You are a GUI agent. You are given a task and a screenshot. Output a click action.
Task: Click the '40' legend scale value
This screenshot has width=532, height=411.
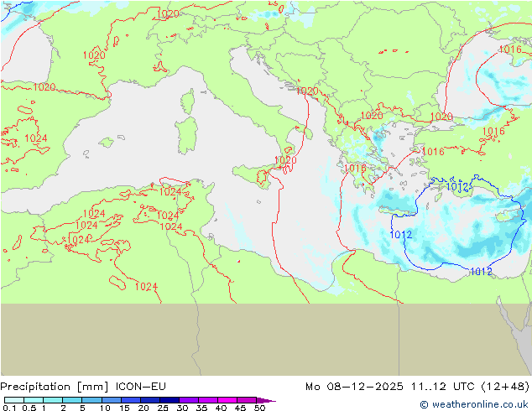coord(221,408)
